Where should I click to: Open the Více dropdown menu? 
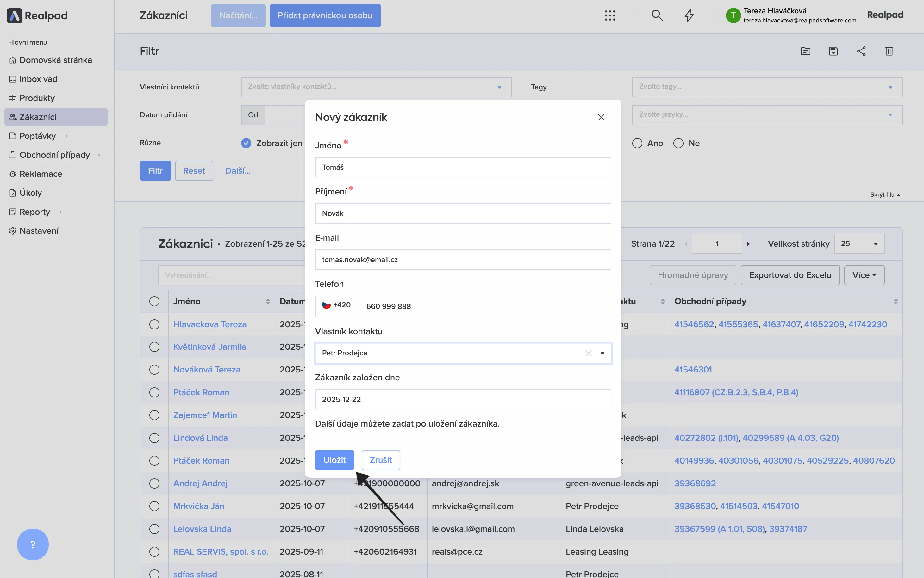[864, 275]
